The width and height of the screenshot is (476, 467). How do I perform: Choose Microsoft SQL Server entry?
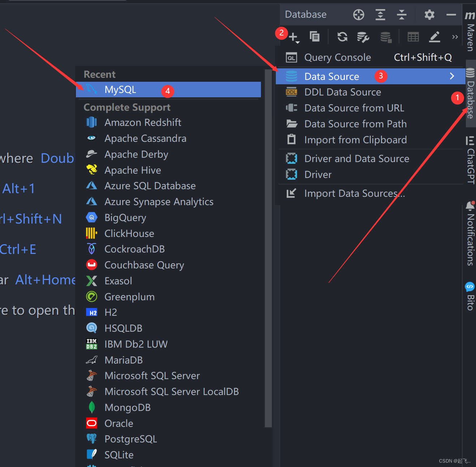click(x=168, y=376)
